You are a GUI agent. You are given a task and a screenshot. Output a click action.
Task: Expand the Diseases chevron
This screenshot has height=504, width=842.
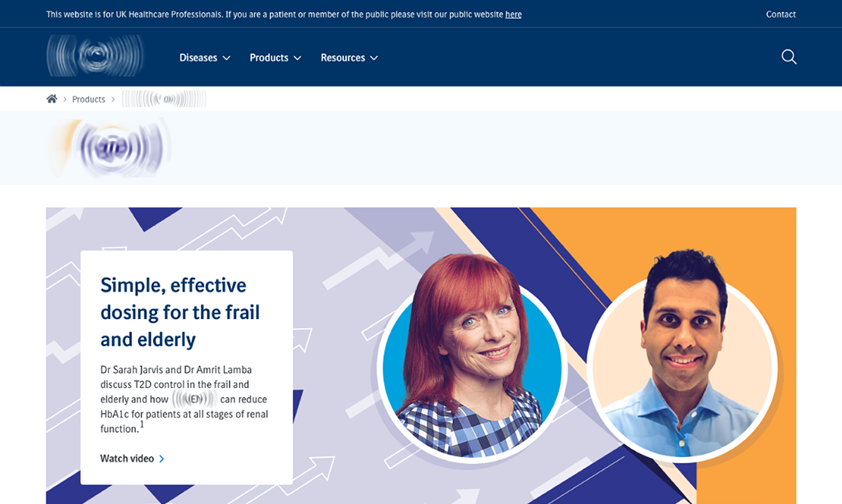point(227,58)
